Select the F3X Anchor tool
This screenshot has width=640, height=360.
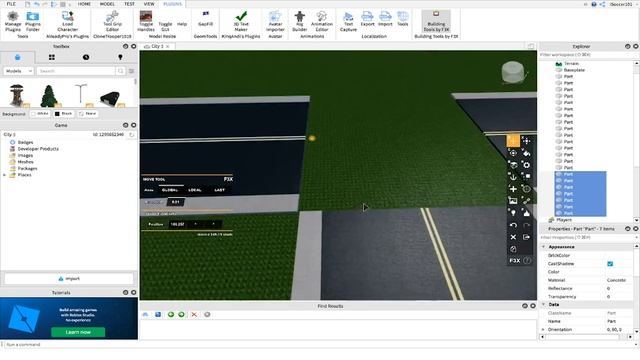pos(513,176)
